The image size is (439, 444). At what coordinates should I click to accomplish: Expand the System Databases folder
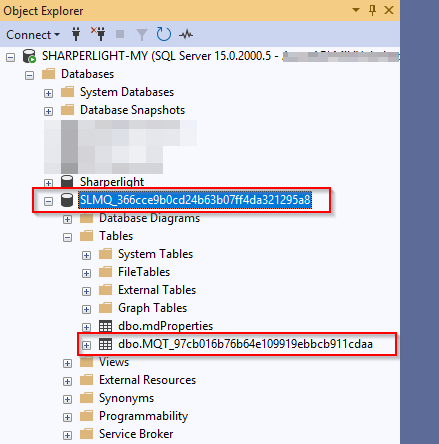point(48,93)
